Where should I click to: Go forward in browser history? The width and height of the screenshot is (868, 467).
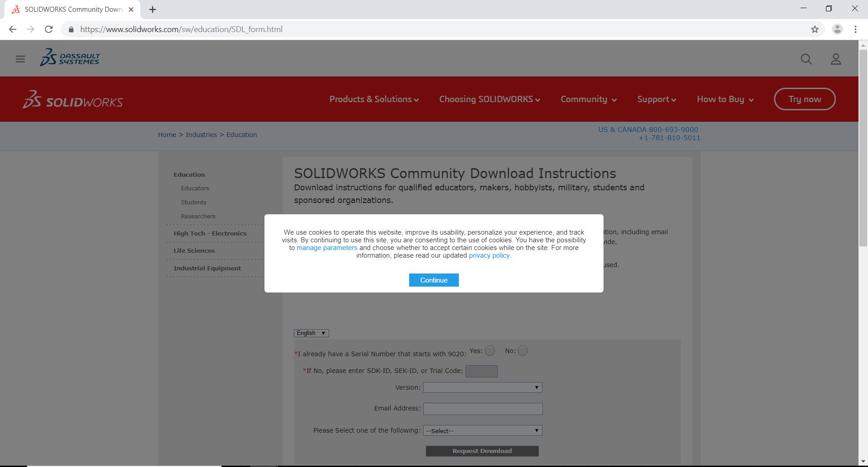(30, 29)
